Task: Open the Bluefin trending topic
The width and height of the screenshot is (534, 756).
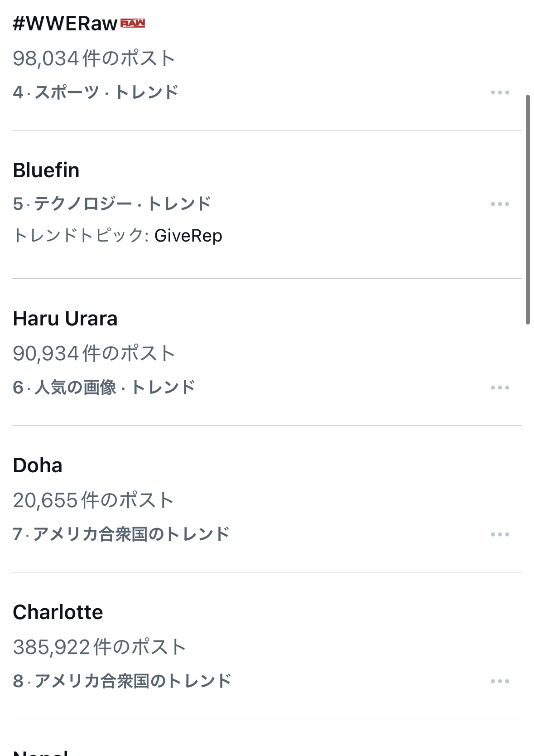Action: [x=46, y=170]
